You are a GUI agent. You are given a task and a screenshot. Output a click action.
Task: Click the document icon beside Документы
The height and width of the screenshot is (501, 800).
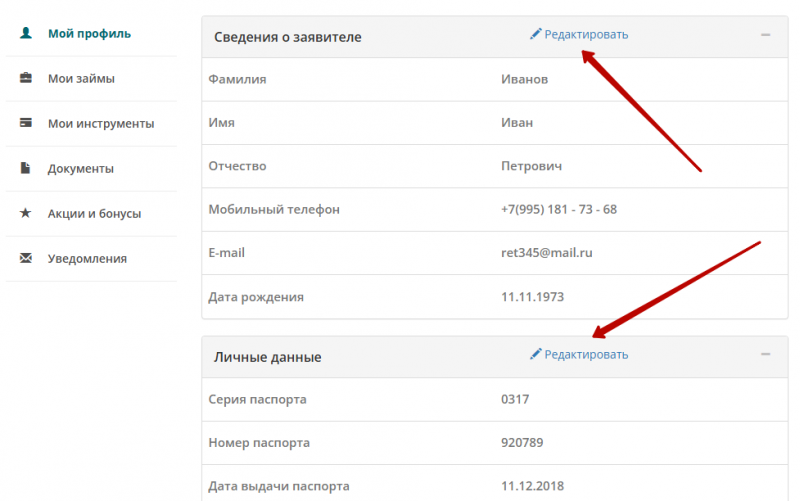coord(26,168)
